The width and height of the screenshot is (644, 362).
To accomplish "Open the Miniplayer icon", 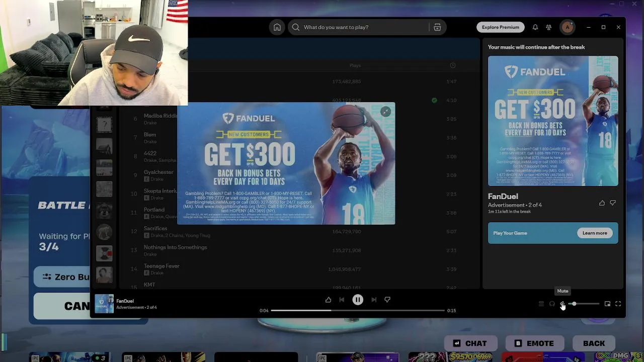I will click(x=607, y=304).
